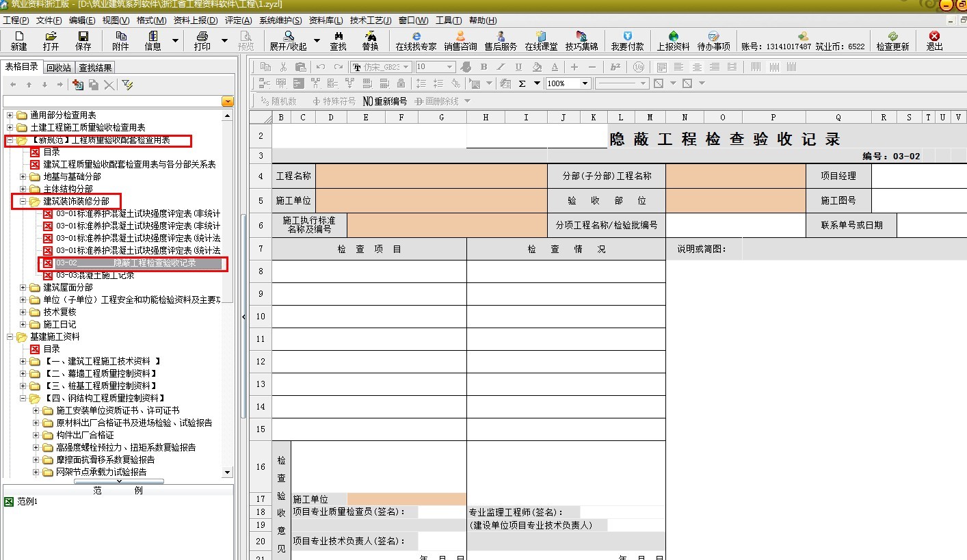Click NO重新编号 renumber button

coord(384,101)
